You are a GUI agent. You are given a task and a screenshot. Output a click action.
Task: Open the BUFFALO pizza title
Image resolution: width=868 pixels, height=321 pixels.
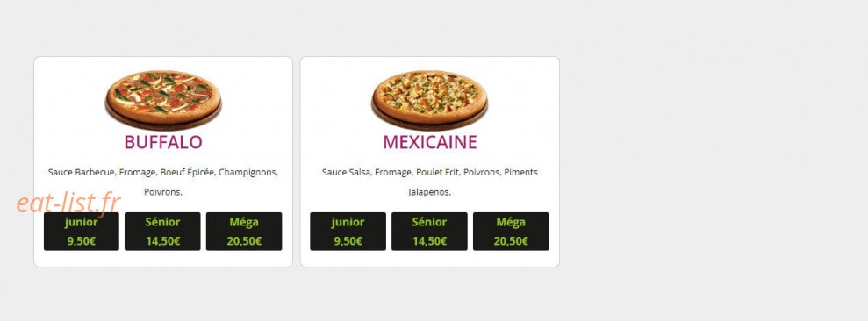pos(163,142)
